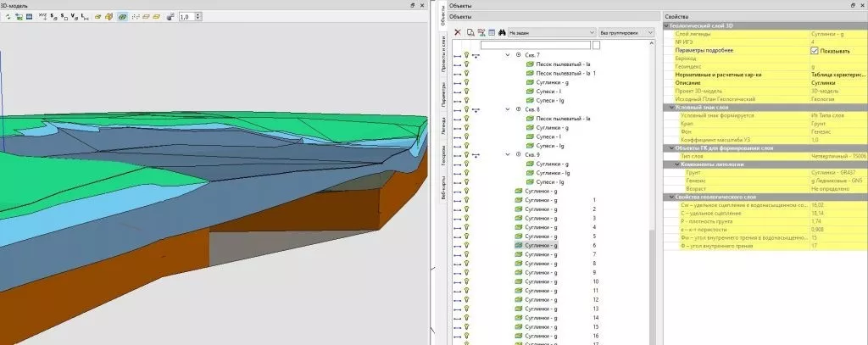The width and height of the screenshot is (868, 345).
Task: Click the binoculars search icon
Action: point(502,32)
